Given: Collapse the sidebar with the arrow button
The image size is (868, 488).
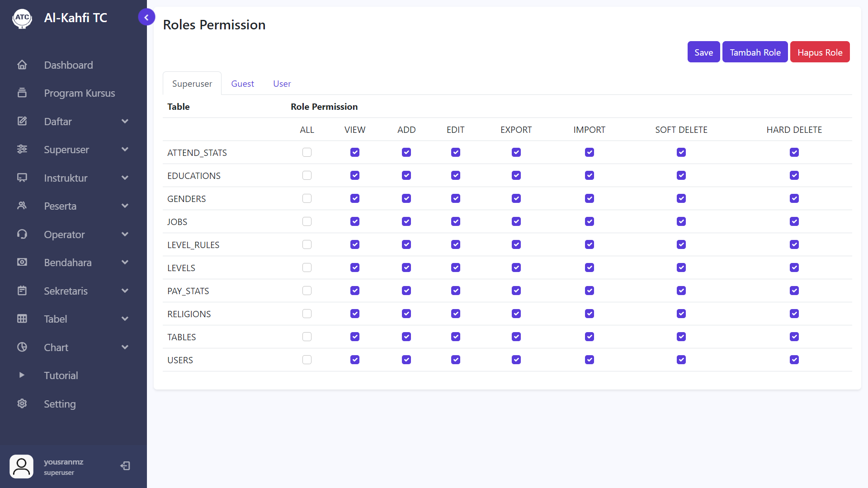Looking at the screenshot, I should [x=146, y=18].
